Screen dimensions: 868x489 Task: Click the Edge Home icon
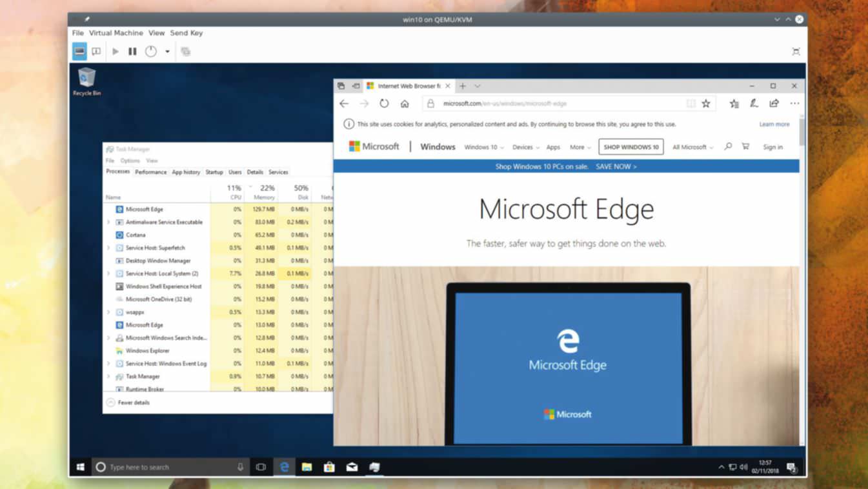pos(405,103)
